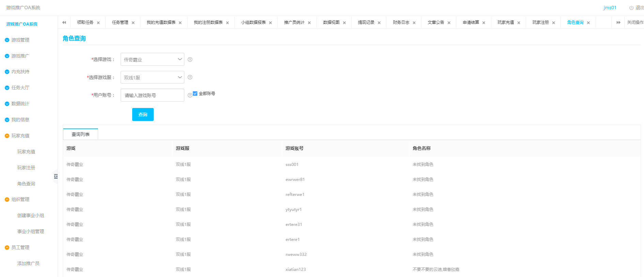644x277 pixels.
Task: Click help icon next to 选择游戏服 dropdown
Action: pyautogui.click(x=190, y=77)
